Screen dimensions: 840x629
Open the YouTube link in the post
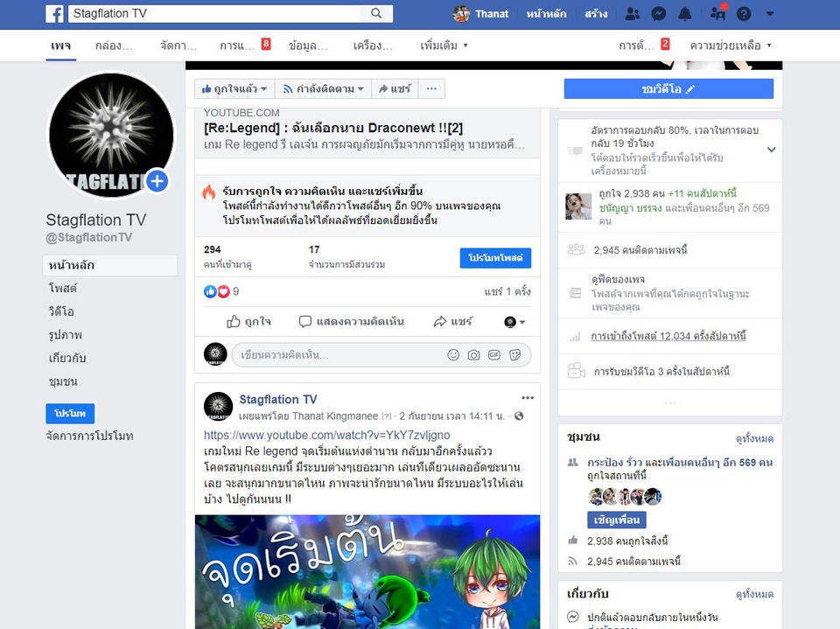point(326,435)
